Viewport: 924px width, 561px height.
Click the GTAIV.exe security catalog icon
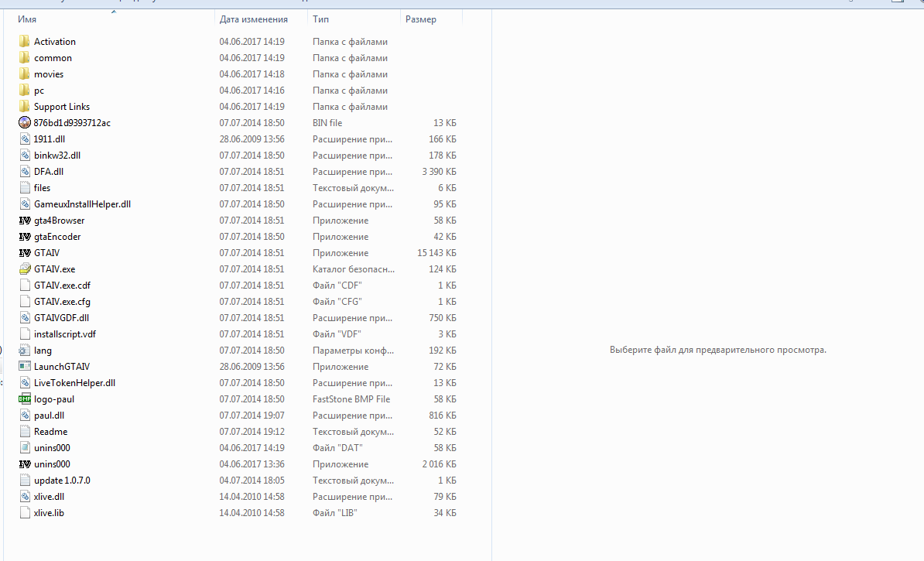click(x=25, y=269)
